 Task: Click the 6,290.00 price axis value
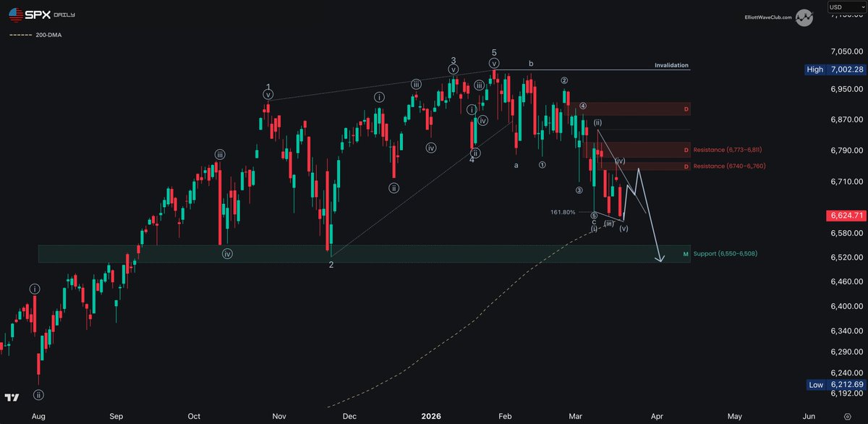tap(846, 352)
